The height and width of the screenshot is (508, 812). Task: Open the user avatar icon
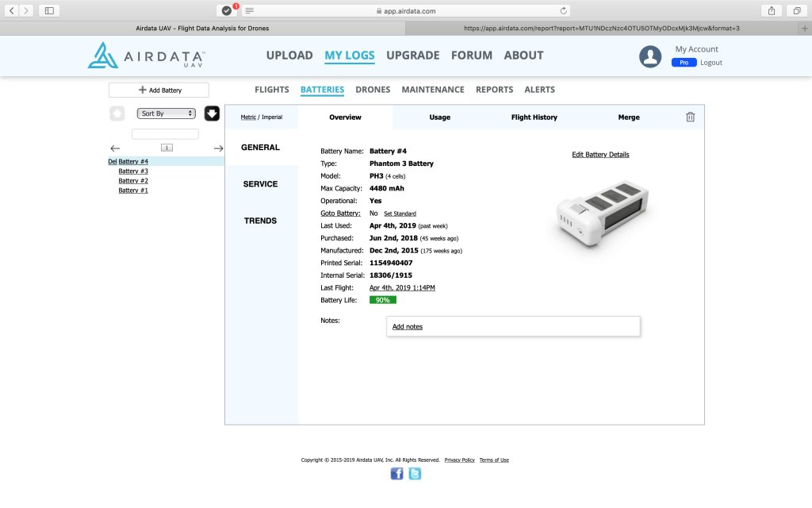click(650, 56)
